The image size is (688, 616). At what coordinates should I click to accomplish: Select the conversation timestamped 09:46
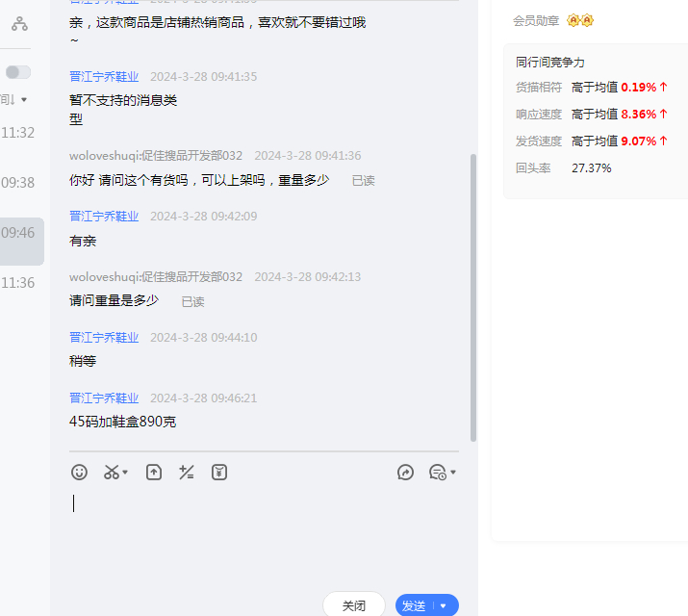pyautogui.click(x=19, y=233)
